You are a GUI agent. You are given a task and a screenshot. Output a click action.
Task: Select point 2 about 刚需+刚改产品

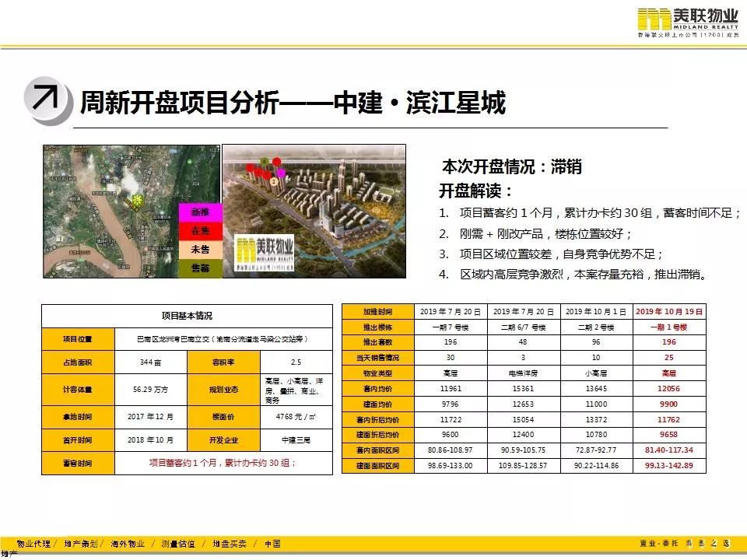(x=535, y=234)
